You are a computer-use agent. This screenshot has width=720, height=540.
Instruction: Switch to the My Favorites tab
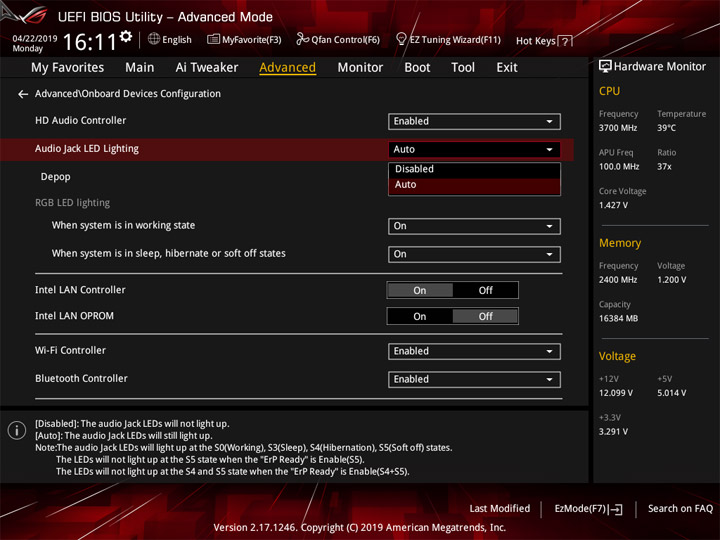coord(68,68)
